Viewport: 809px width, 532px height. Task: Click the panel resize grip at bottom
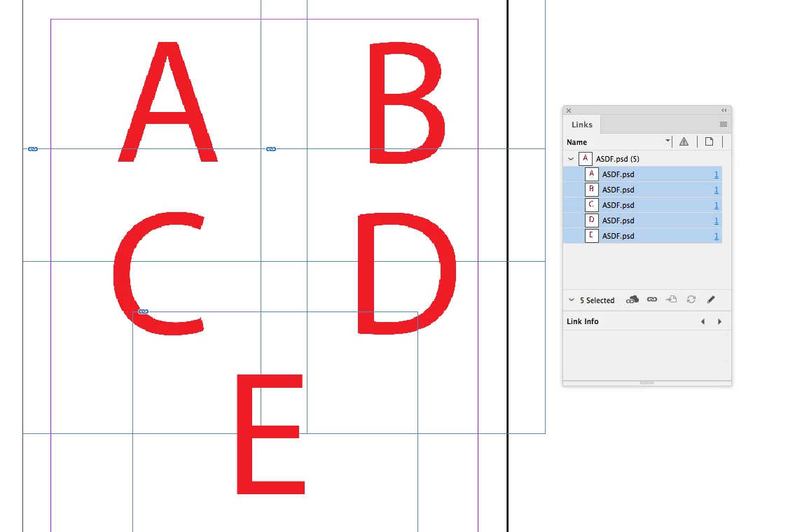point(646,383)
